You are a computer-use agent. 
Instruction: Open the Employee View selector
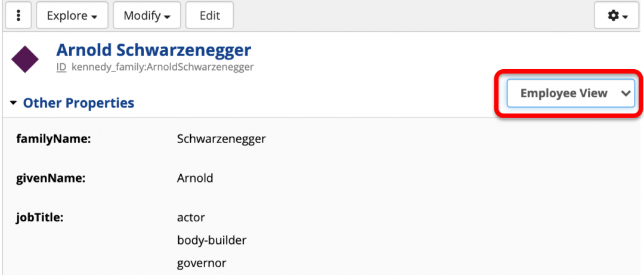point(571,93)
